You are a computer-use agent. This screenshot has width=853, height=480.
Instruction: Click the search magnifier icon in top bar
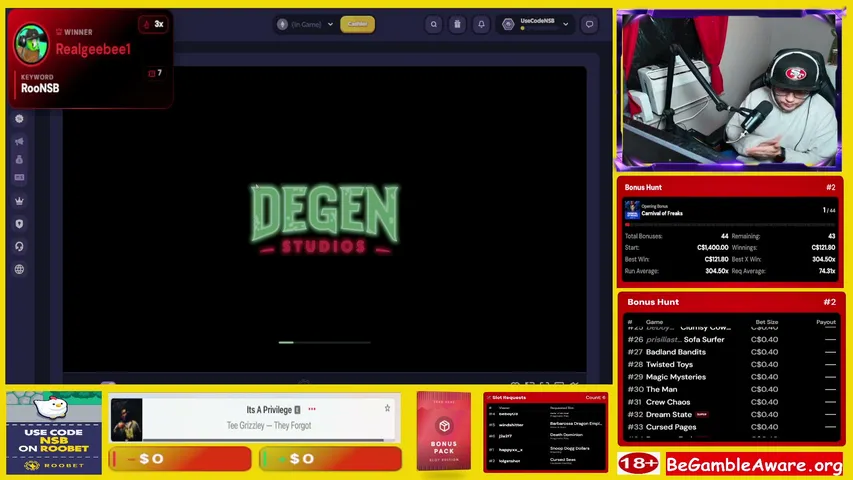coord(434,24)
